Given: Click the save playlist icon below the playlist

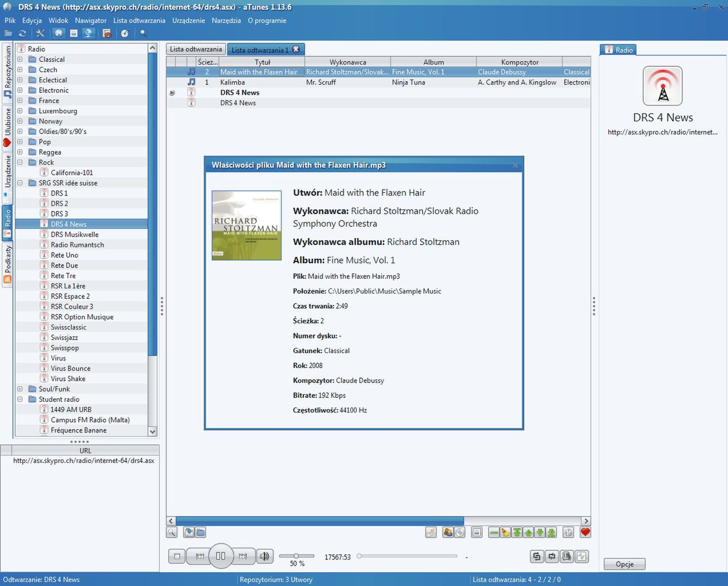Looking at the screenshot, I should click(189, 533).
